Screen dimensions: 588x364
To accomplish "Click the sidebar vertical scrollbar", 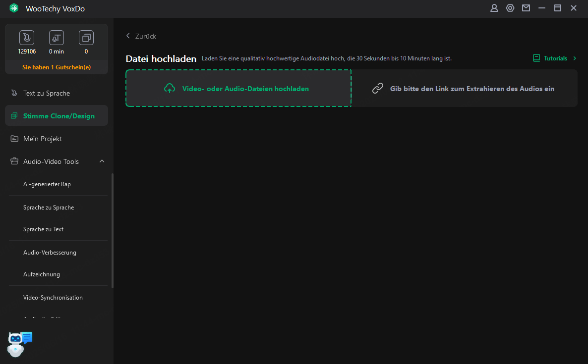I will (x=113, y=230).
